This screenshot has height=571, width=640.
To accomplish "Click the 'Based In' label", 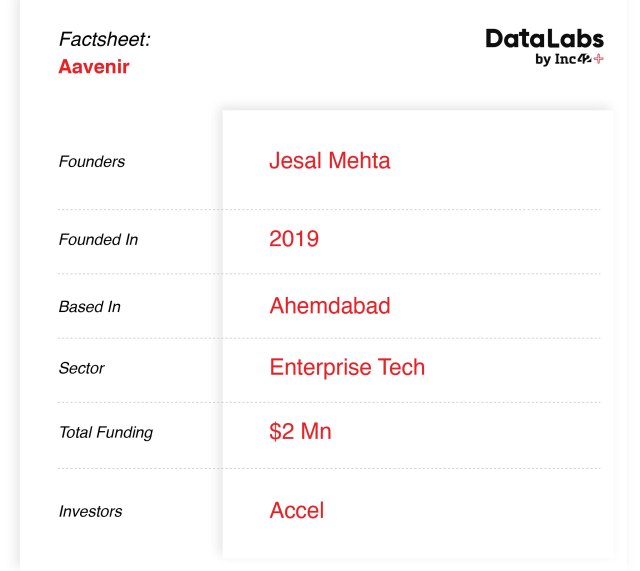I will click(x=89, y=307).
